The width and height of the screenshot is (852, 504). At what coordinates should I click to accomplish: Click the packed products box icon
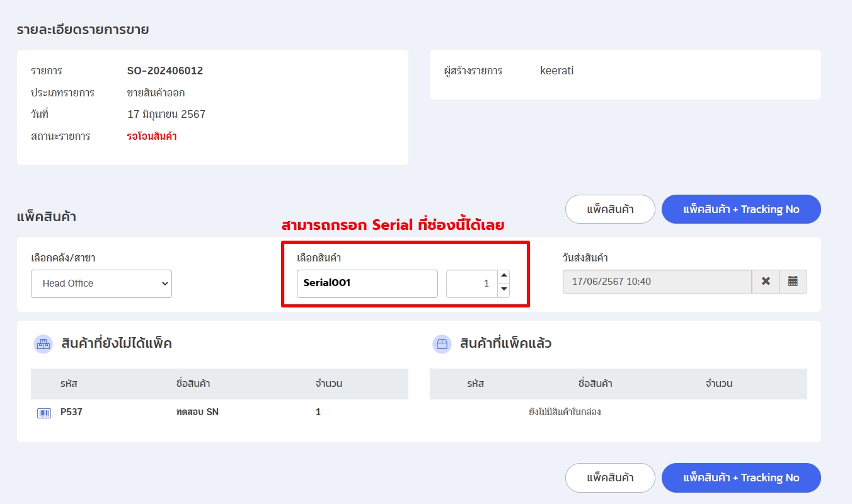point(442,344)
